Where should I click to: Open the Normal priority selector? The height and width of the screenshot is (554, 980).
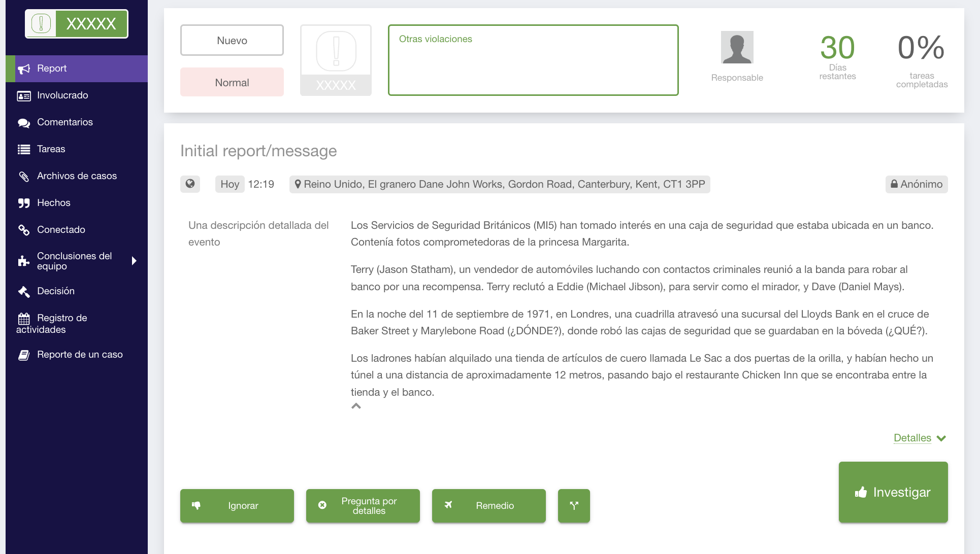[x=232, y=82]
